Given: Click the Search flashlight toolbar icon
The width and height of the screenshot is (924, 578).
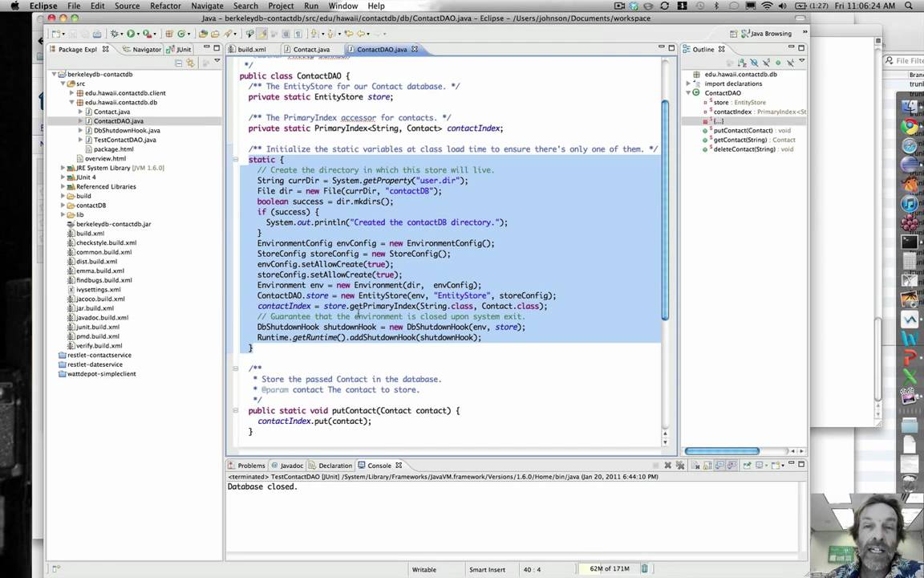Looking at the screenshot, I should click(228, 35).
